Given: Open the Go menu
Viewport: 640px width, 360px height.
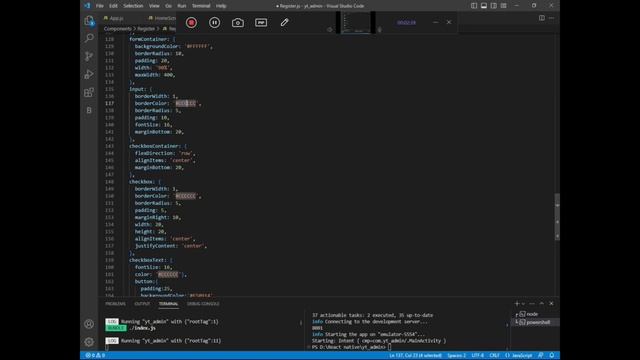Looking at the screenshot, I should (x=169, y=6).
